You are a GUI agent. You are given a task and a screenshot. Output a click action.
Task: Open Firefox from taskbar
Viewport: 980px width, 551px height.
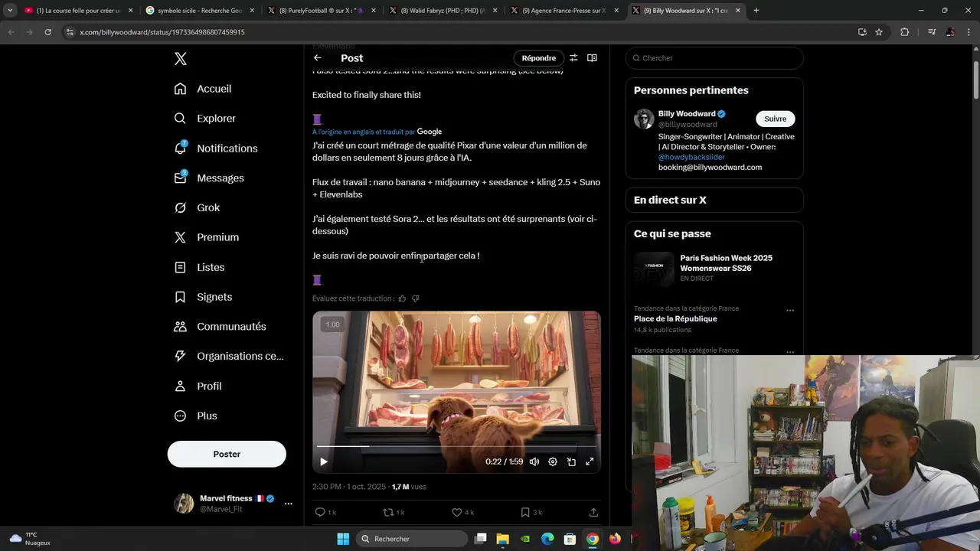click(x=615, y=539)
